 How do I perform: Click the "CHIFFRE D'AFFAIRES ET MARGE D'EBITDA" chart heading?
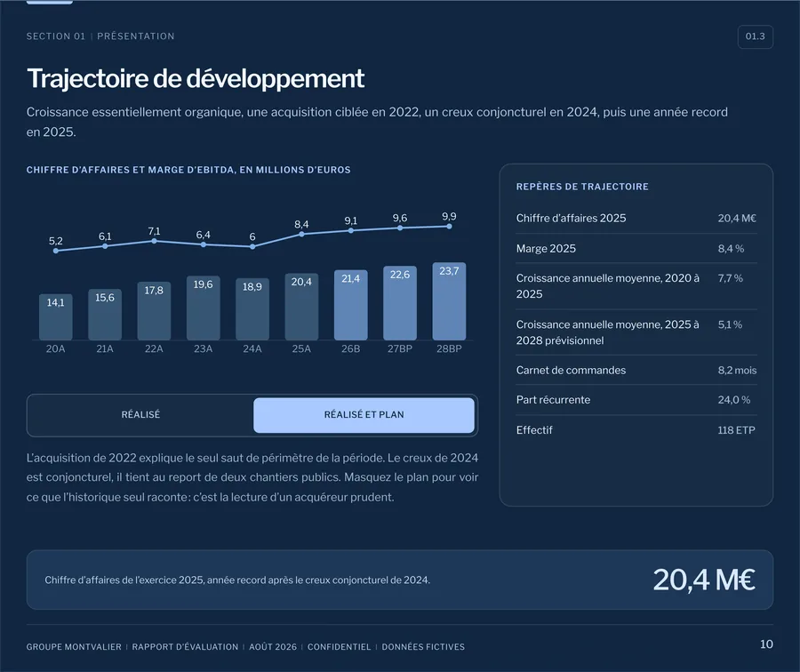pos(188,170)
